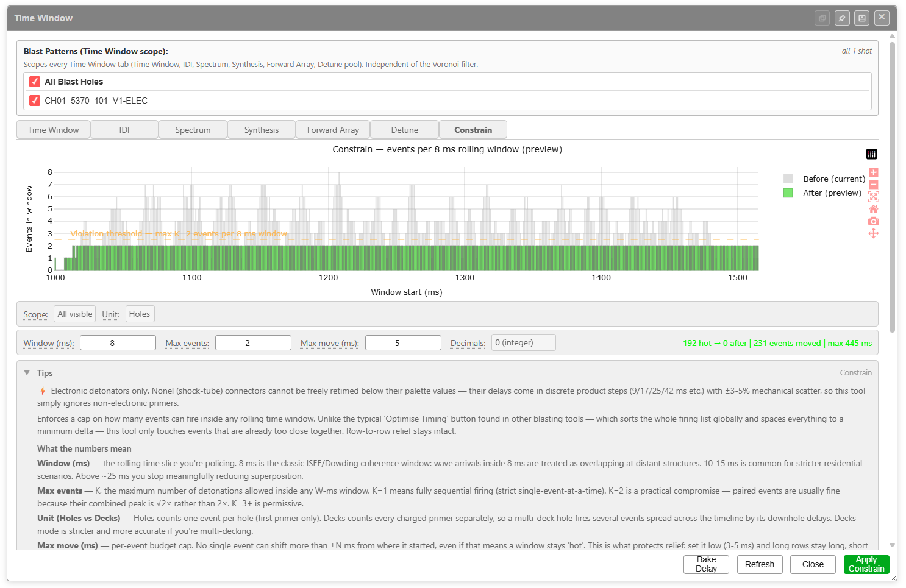906x588 pixels.
Task: Click the pin window icon in title bar
Action: tap(842, 18)
